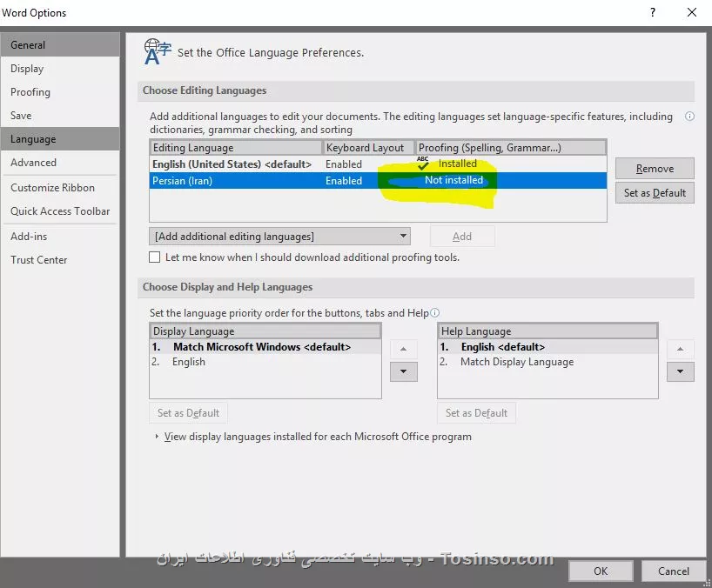Enable the download additional proofing tools checkbox

coord(154,257)
